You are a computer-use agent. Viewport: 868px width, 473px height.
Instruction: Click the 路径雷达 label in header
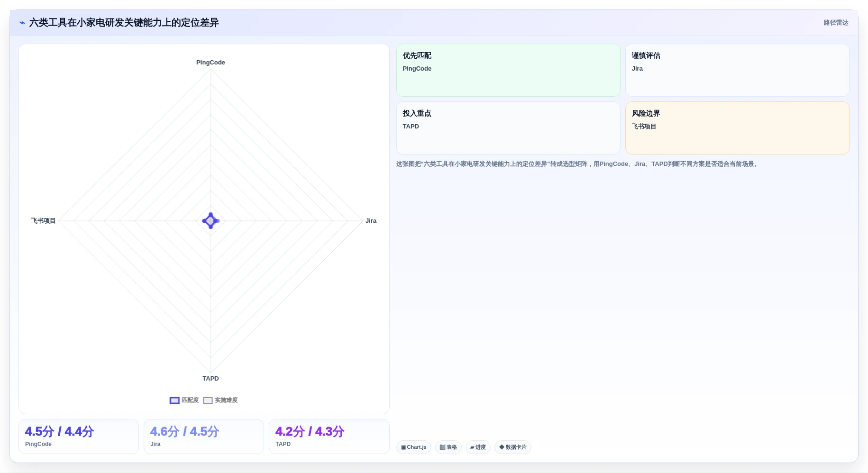click(836, 23)
